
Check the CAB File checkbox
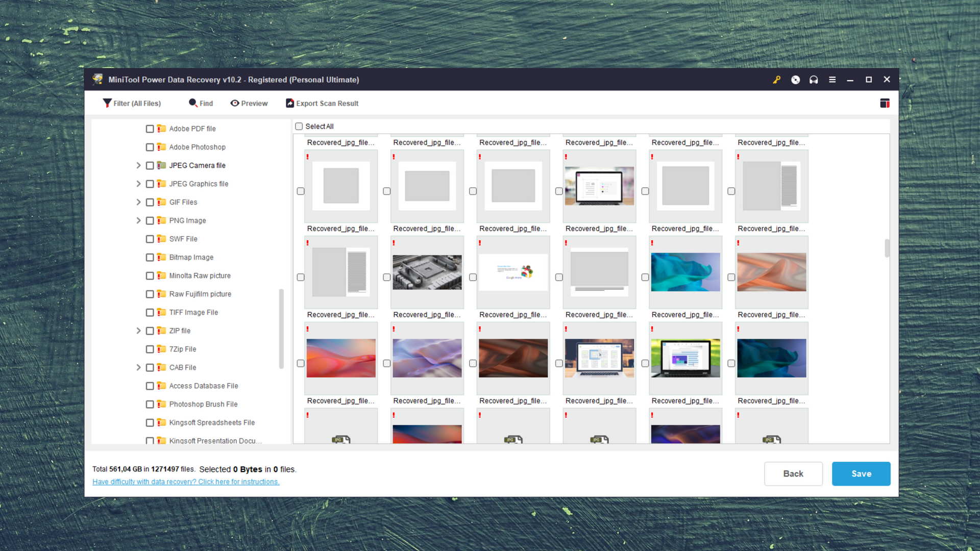click(150, 367)
